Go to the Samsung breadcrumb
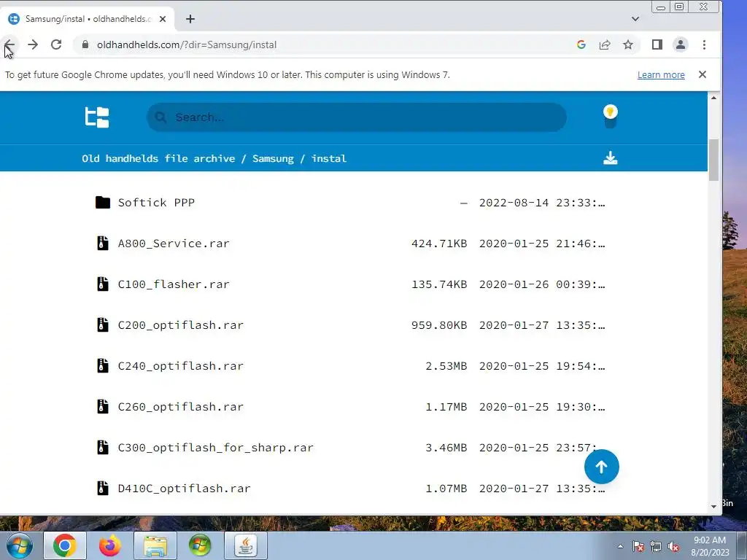This screenshot has height=560, width=747. (x=273, y=158)
